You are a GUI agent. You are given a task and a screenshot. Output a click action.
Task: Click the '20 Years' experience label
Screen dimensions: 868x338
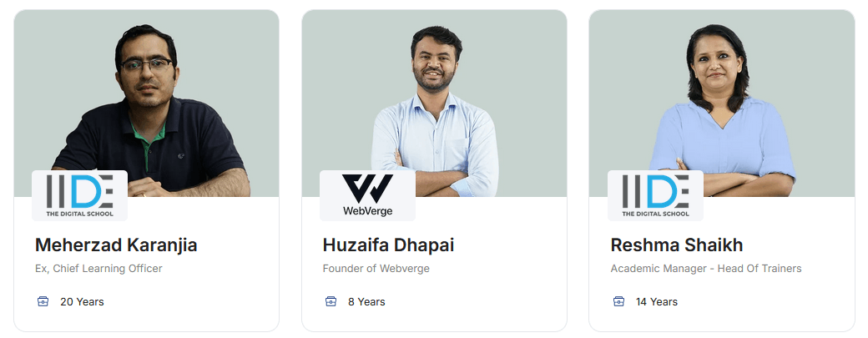pyautogui.click(x=82, y=302)
